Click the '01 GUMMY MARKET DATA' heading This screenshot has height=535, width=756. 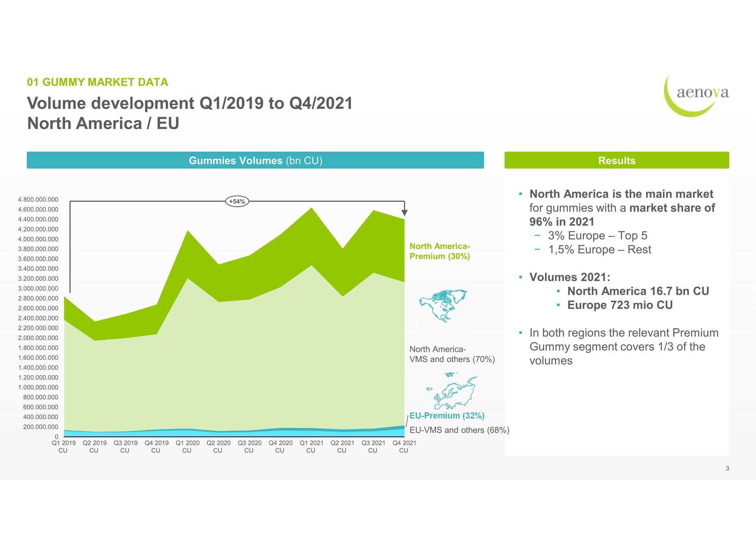tap(97, 82)
